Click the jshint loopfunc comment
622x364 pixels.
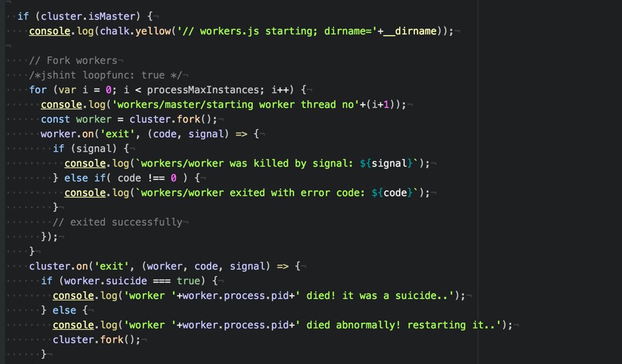[105, 75]
